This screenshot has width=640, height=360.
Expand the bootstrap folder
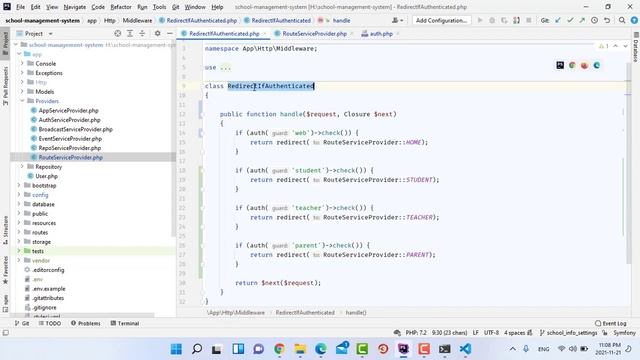(19, 185)
